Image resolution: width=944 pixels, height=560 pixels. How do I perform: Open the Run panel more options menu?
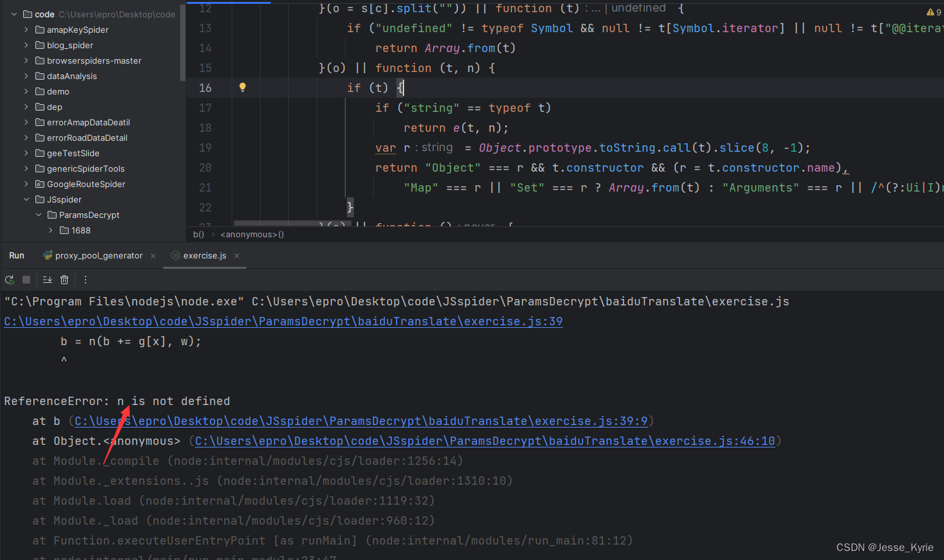click(x=86, y=280)
